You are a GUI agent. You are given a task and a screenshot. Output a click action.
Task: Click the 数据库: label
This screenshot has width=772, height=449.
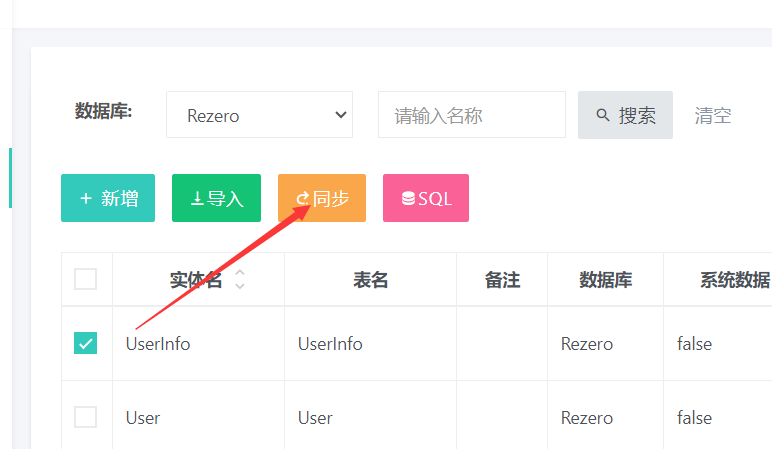pyautogui.click(x=103, y=111)
